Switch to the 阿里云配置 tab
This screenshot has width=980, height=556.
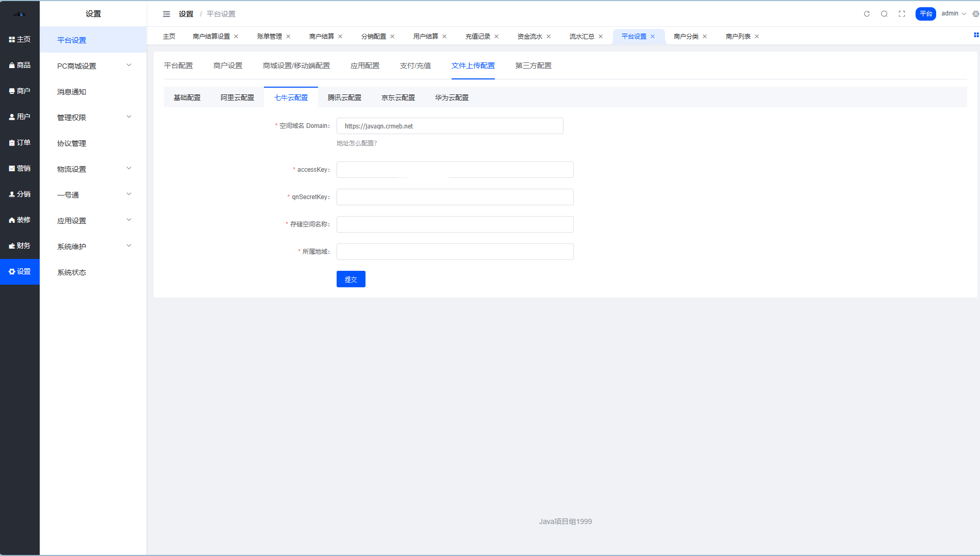click(237, 97)
